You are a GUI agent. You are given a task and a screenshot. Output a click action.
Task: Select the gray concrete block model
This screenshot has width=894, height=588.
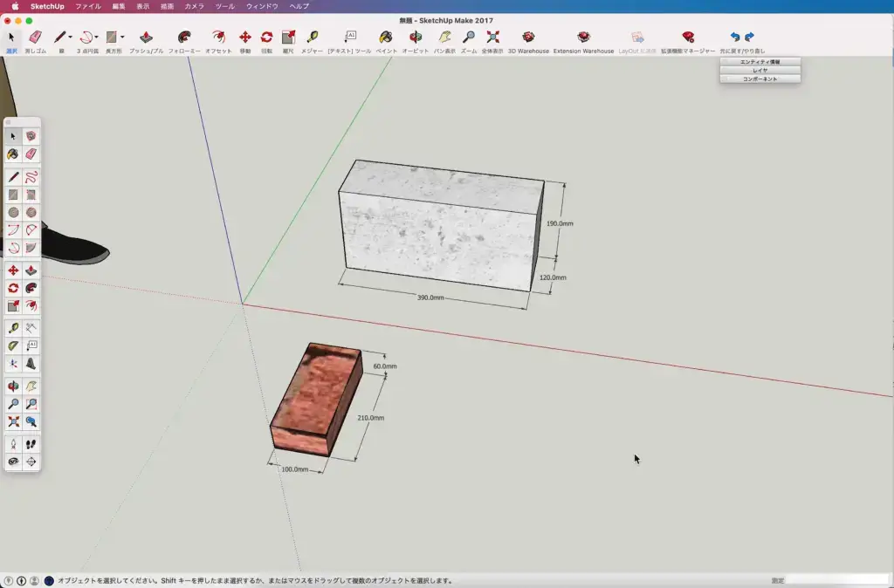[441, 226]
